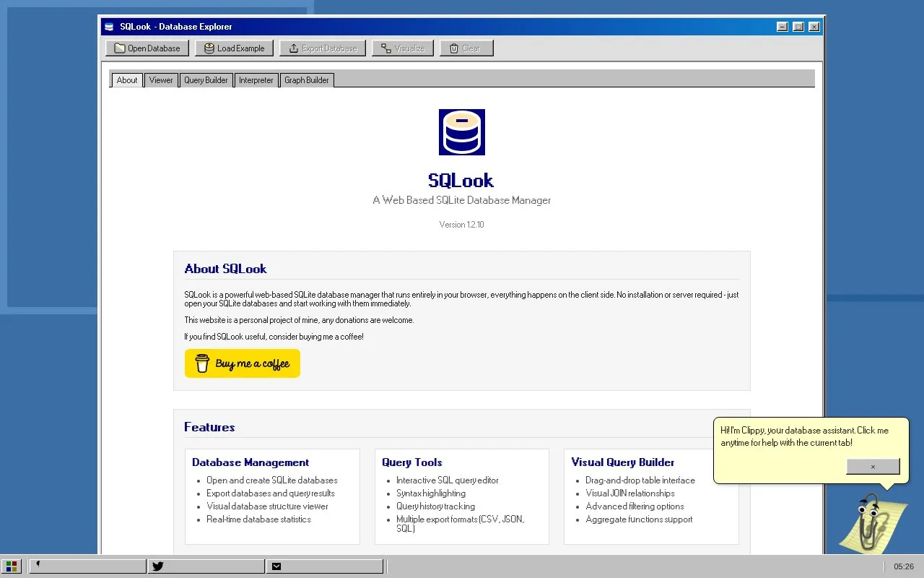Click the 'Features' section heading
Viewport: 924px width, 578px height.
(209, 427)
